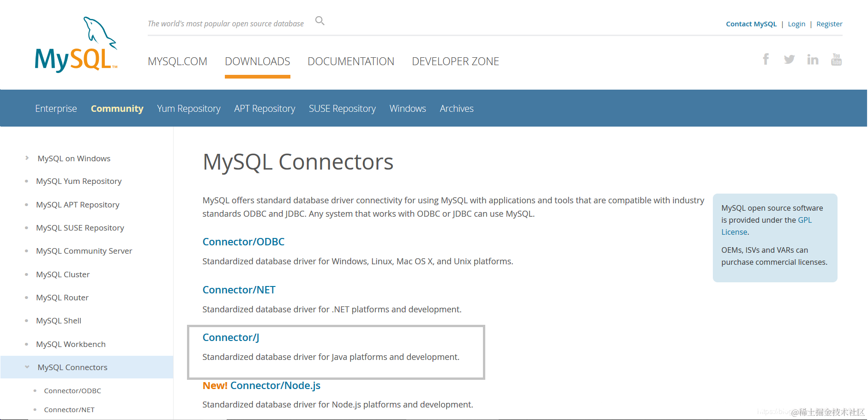Open Connector/NET sub-item in sidebar
Screen dimensions: 868x420
69,410
